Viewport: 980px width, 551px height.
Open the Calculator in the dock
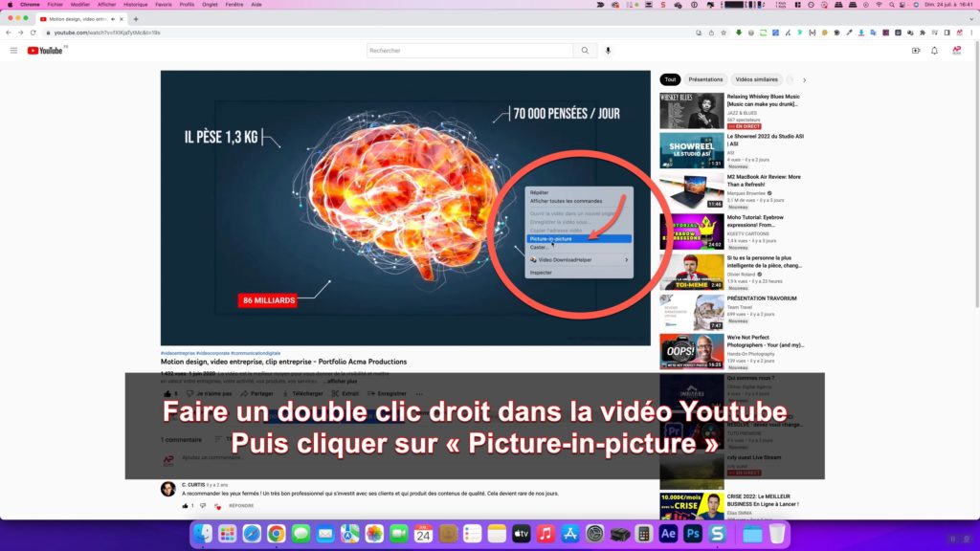pyautogui.click(x=644, y=534)
